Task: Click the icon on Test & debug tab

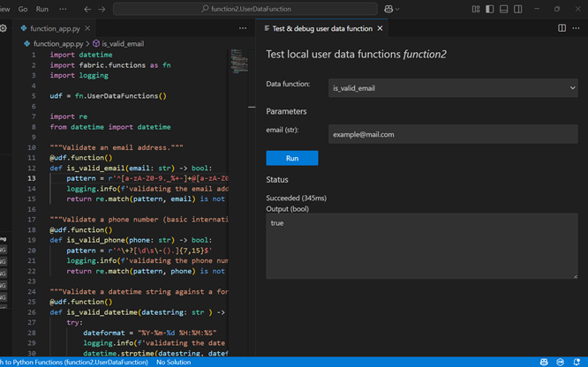Action: click(x=267, y=28)
